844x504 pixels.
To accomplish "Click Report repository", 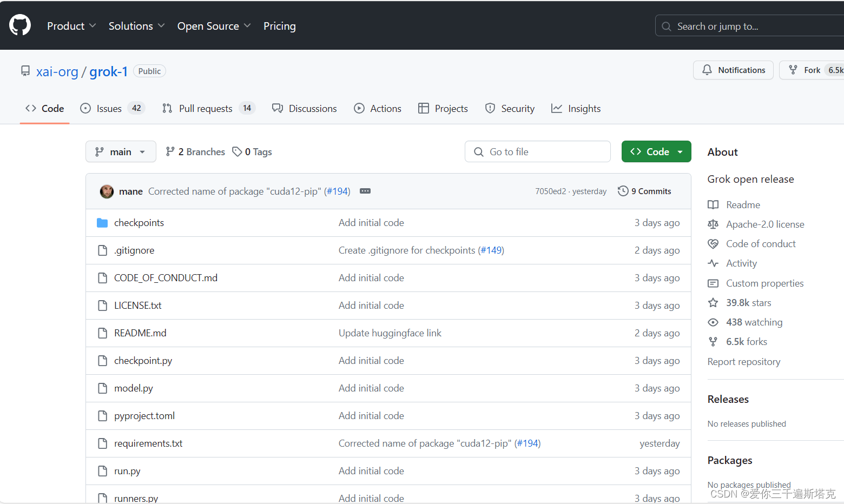I will [x=744, y=362].
